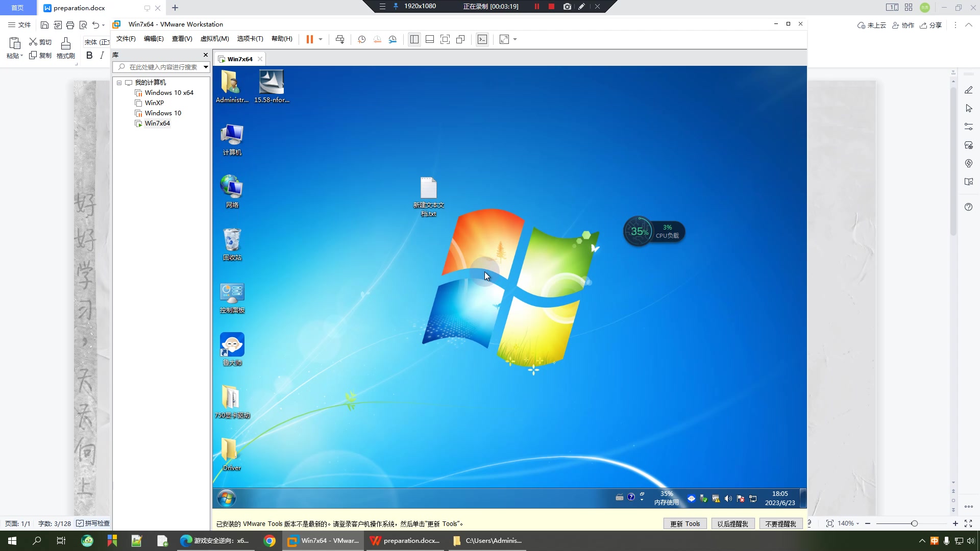This screenshot has width=980, height=551.
Task: Open the Windows 7 Start button
Action: point(227,498)
